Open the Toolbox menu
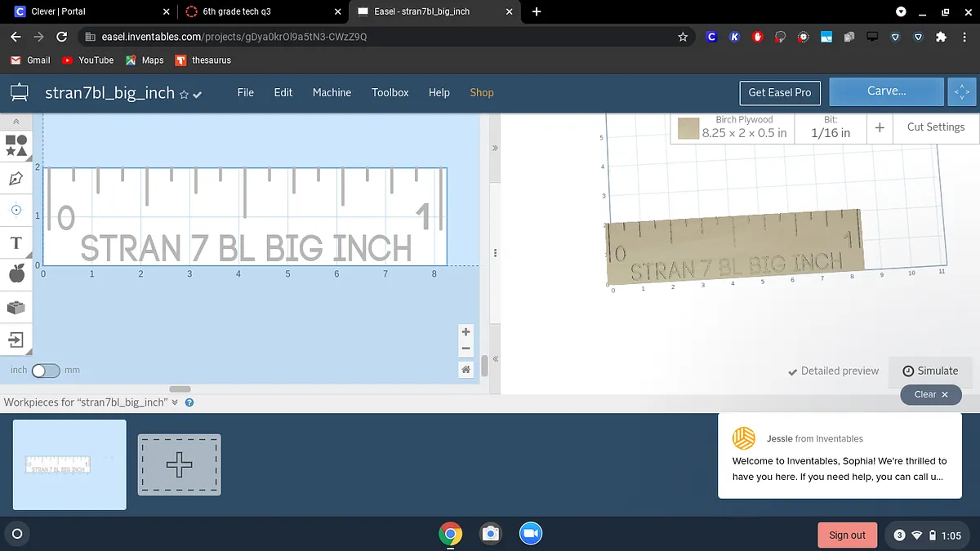 click(390, 92)
